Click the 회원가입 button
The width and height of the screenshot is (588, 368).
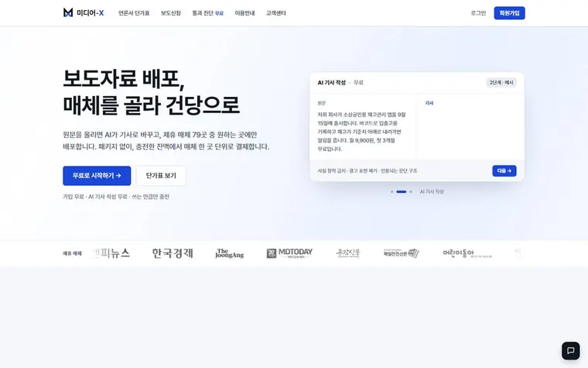[509, 13]
